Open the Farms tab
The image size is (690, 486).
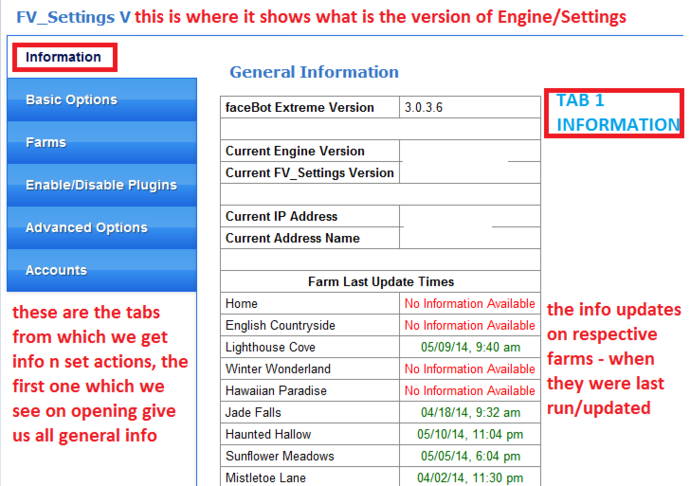[x=102, y=142]
